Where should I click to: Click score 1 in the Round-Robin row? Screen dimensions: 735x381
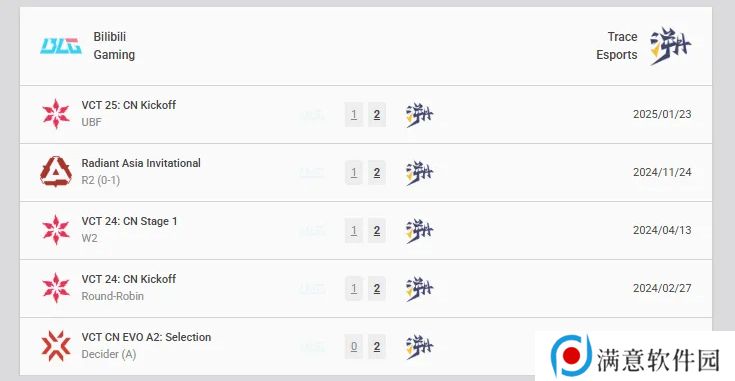[354, 288]
